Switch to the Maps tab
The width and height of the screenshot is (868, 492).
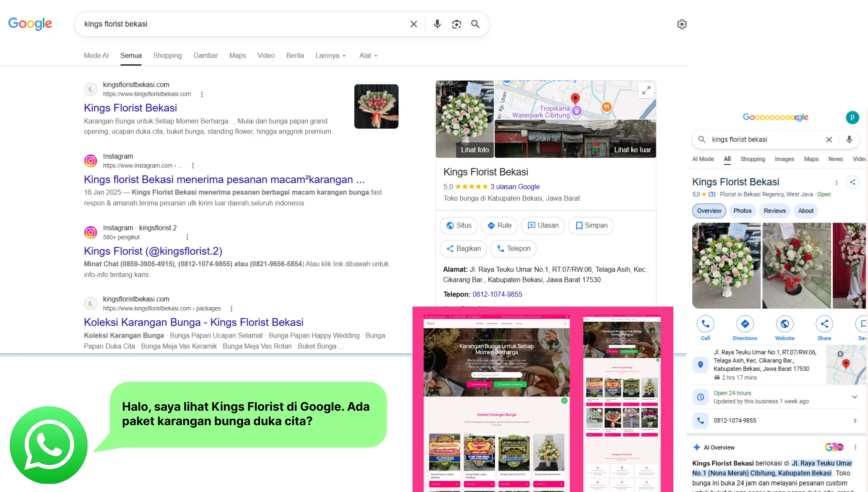click(237, 55)
